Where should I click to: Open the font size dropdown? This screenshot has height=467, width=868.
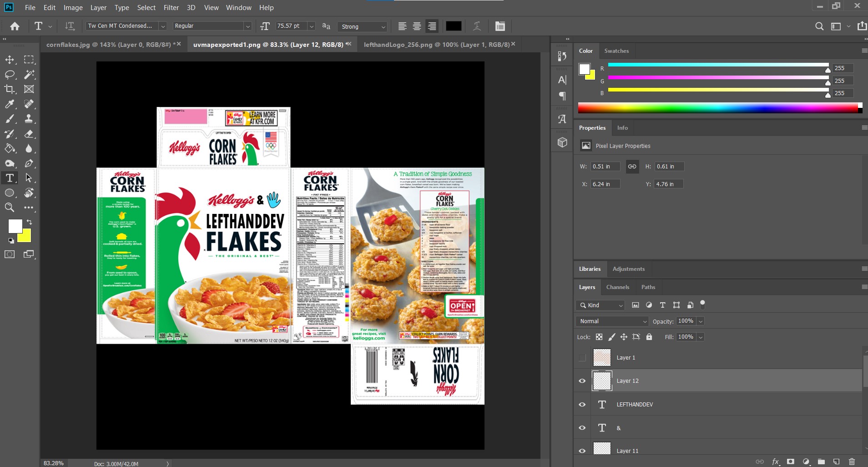tap(312, 26)
